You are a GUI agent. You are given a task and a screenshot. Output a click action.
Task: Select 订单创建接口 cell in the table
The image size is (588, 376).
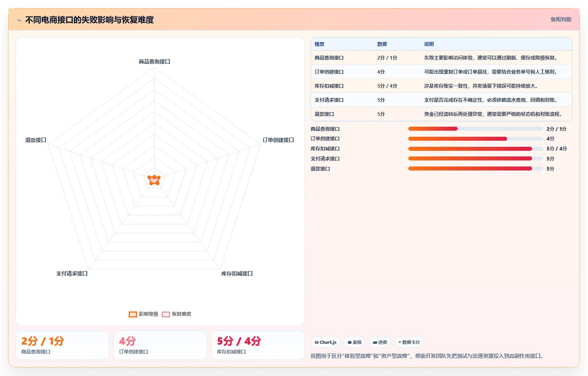pos(329,72)
